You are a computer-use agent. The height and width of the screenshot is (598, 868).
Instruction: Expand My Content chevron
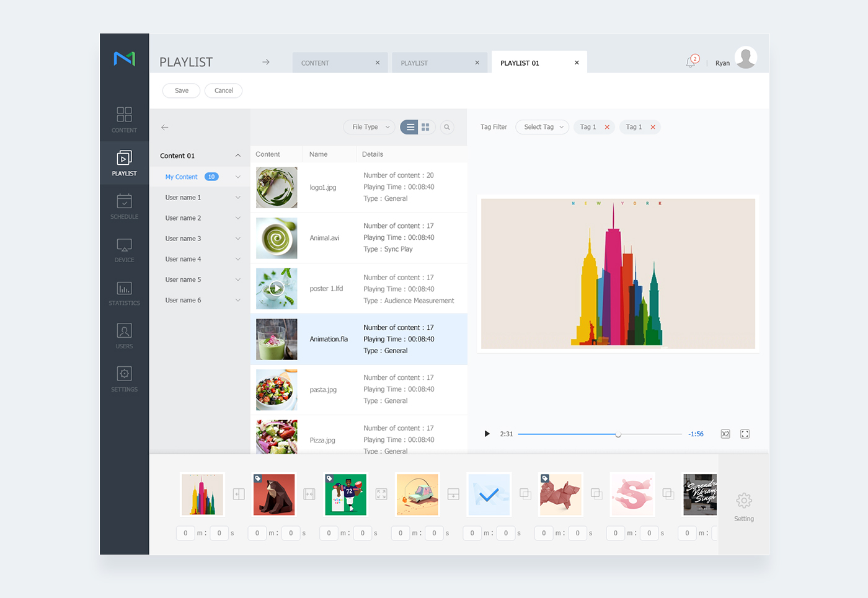pos(238,177)
